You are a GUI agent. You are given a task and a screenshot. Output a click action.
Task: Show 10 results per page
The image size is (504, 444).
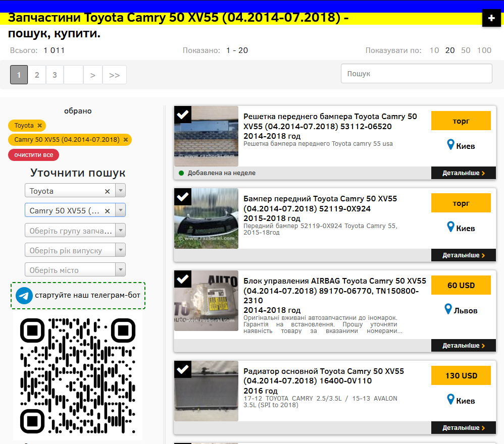[x=434, y=50]
